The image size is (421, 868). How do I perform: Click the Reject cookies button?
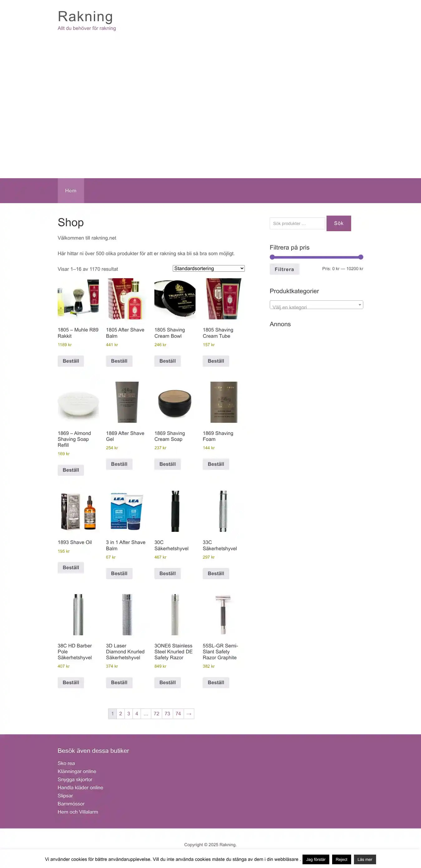(x=341, y=859)
